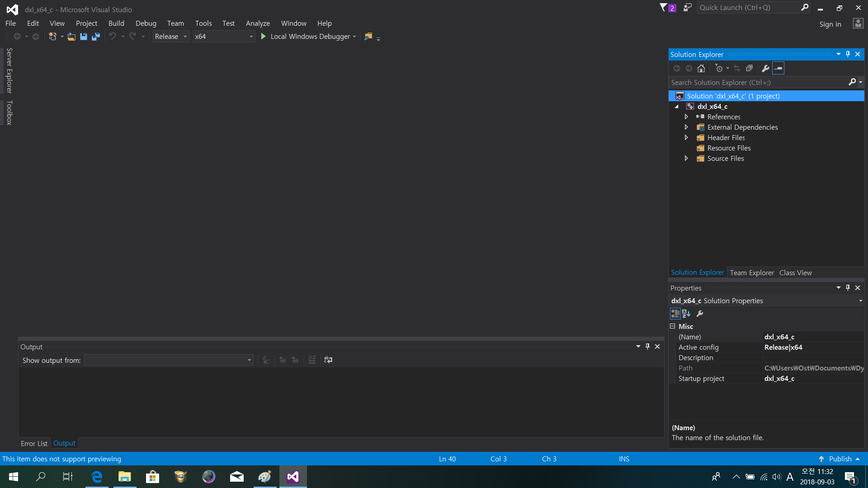Image resolution: width=868 pixels, height=488 pixels.
Task: Click the Undo icon in the toolbar
Action: [113, 37]
